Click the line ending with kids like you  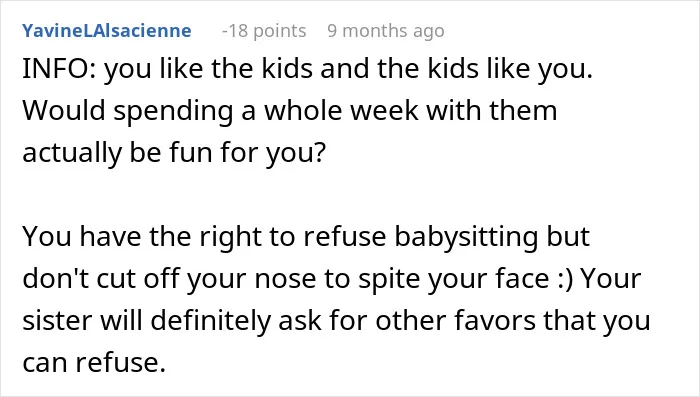pos(308,69)
